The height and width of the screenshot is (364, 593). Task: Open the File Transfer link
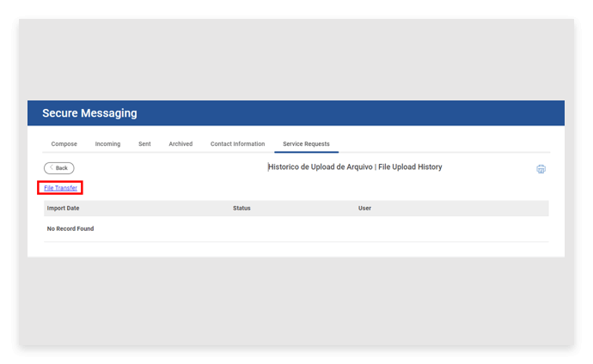tap(60, 187)
